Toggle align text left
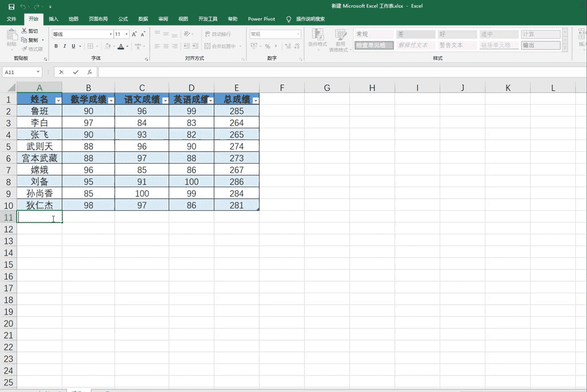587x392 pixels. coord(157,46)
